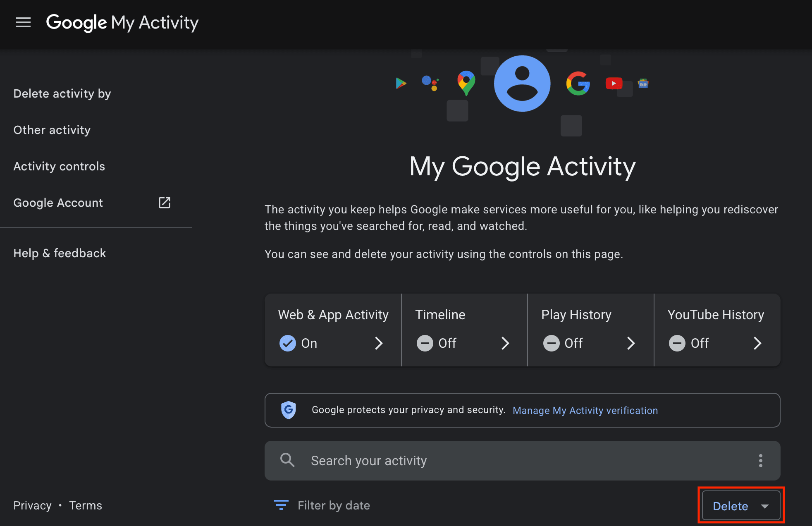The width and height of the screenshot is (812, 526).
Task: Click the Google News icon
Action: (x=643, y=84)
